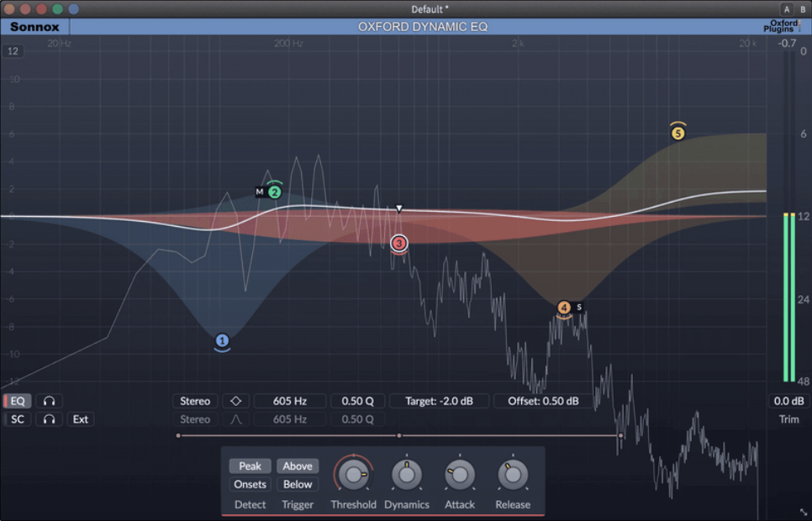812x521 pixels.
Task: Click the OXFORD DYNAMIC EQ title bar
Action: (423, 27)
